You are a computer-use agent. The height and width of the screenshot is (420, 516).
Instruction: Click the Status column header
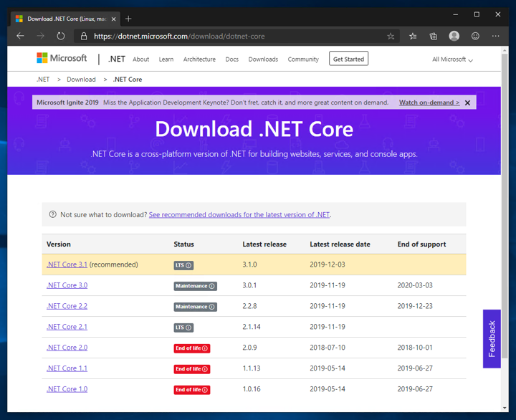point(183,244)
